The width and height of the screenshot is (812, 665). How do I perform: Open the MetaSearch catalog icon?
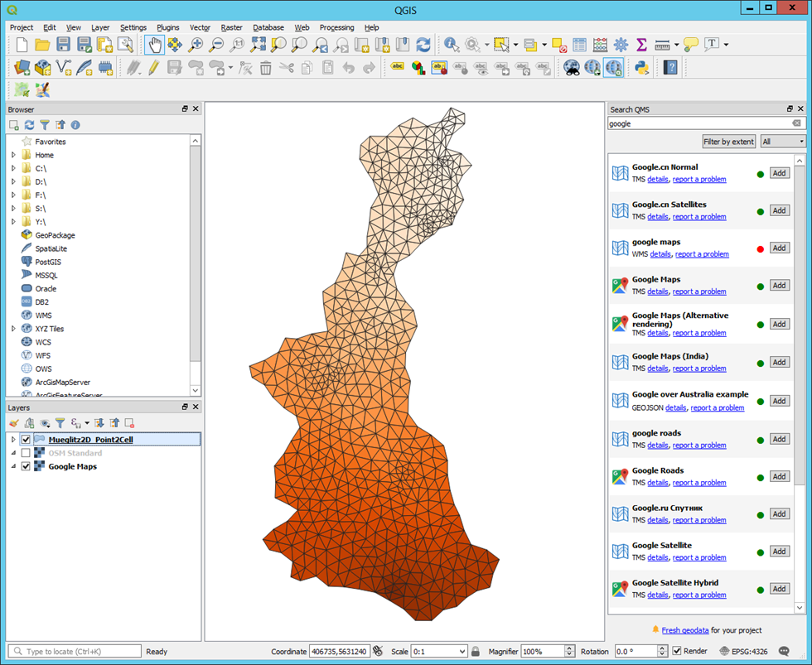point(572,68)
